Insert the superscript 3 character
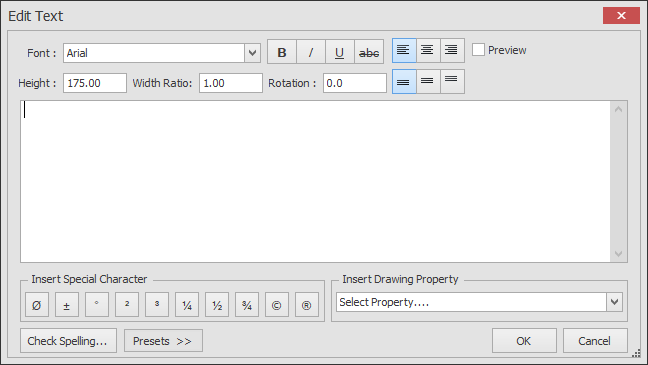This screenshot has width=648, height=365. click(x=157, y=305)
